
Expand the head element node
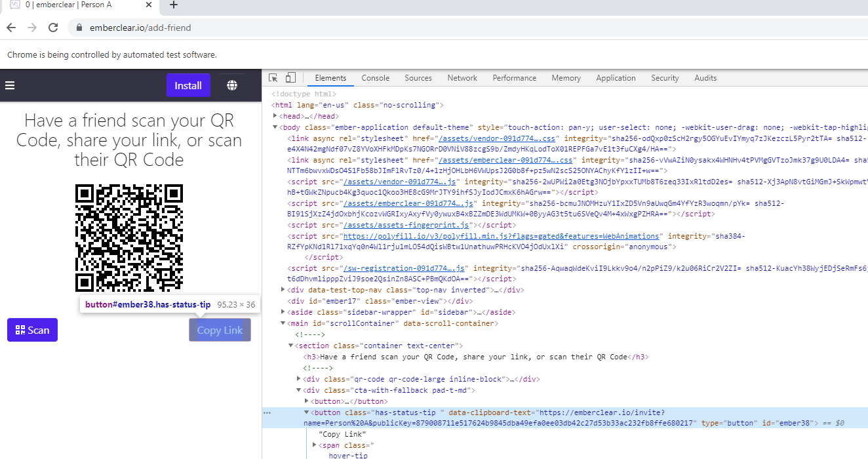[275, 116]
